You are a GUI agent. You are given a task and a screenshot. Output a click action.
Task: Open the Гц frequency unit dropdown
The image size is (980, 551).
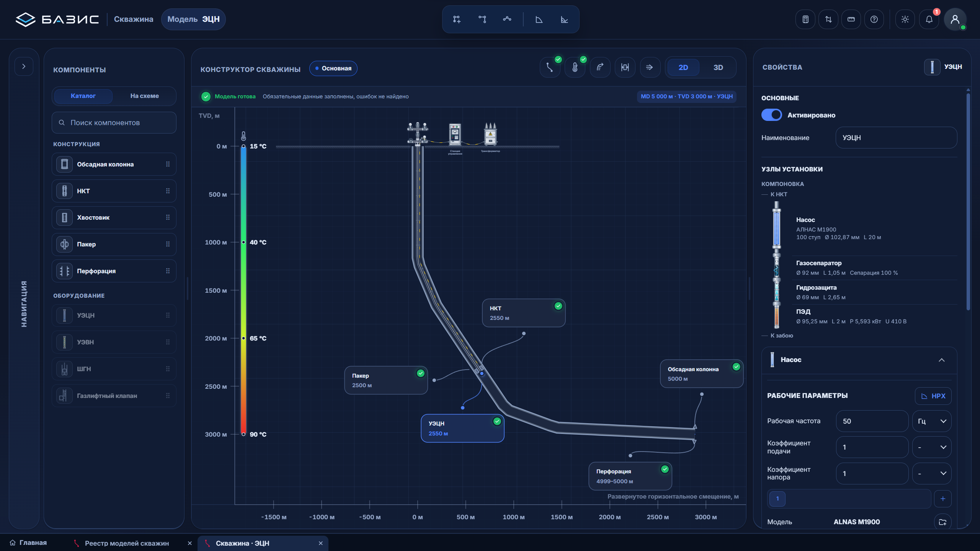pyautogui.click(x=932, y=421)
